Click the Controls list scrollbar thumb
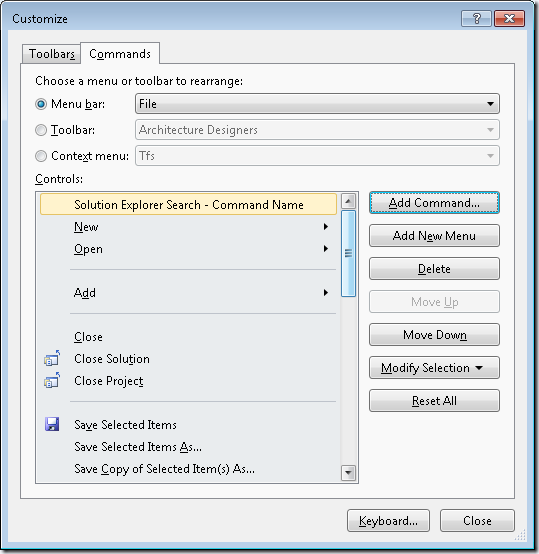Viewport: 539px width, 554px height. (x=348, y=253)
